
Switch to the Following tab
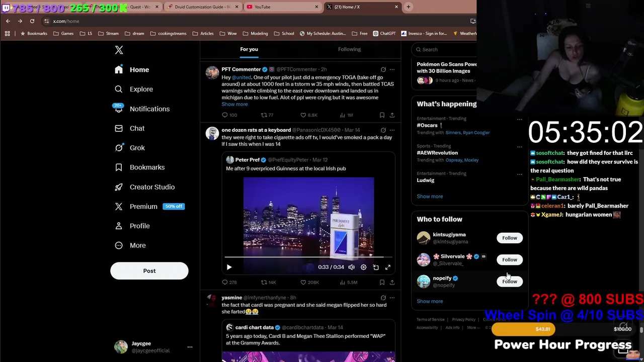349,49
